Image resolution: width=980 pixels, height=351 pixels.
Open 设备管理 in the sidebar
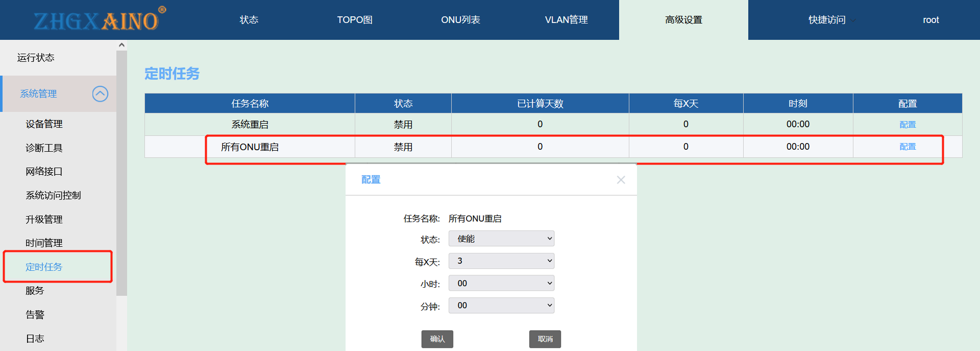(x=44, y=124)
